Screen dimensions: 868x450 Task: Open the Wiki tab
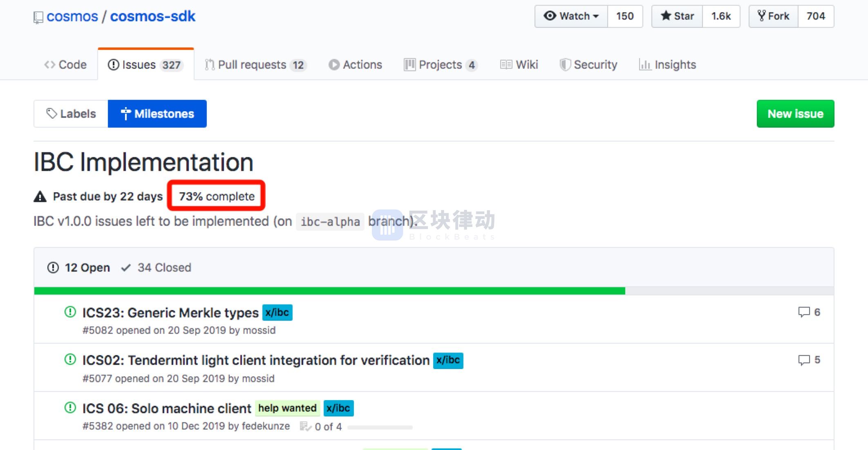pos(519,65)
